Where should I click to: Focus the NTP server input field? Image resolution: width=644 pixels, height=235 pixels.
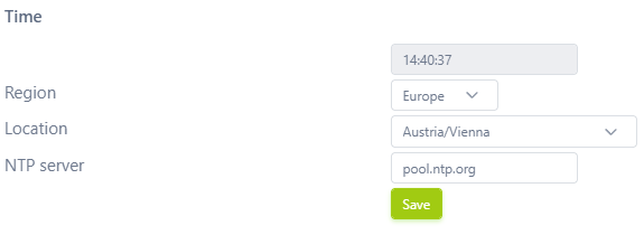[484, 168]
